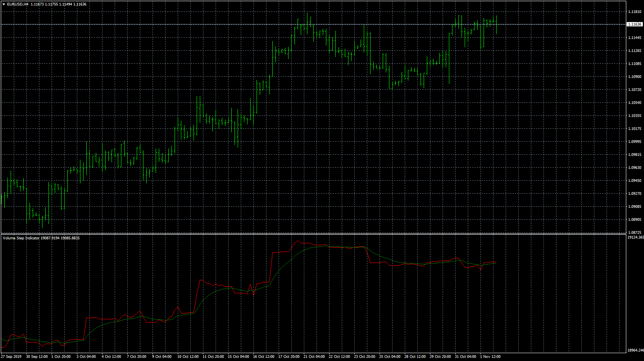
Task: Select the current price label 1.11636
Action: click(x=635, y=24)
